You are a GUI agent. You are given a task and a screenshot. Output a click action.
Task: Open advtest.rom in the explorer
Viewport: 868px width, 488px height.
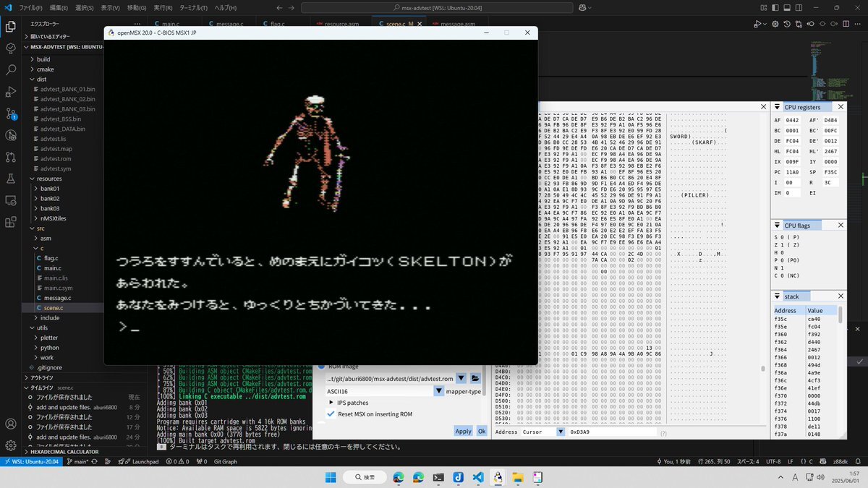point(56,159)
